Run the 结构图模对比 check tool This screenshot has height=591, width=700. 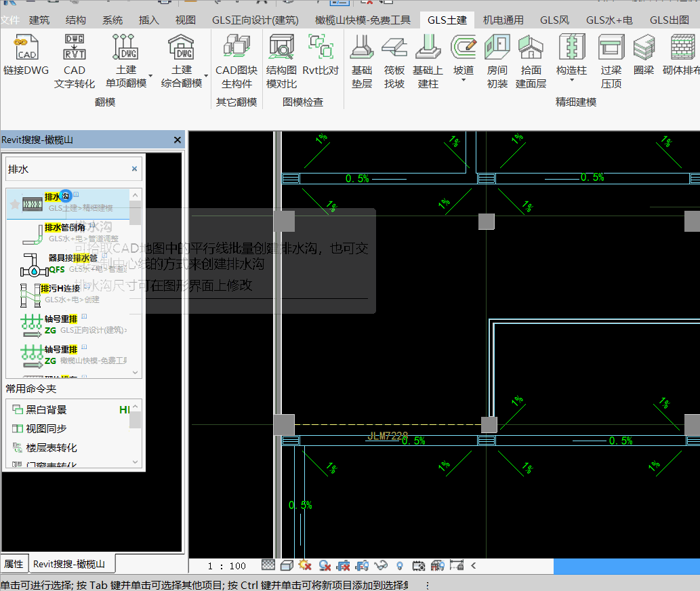[281, 62]
